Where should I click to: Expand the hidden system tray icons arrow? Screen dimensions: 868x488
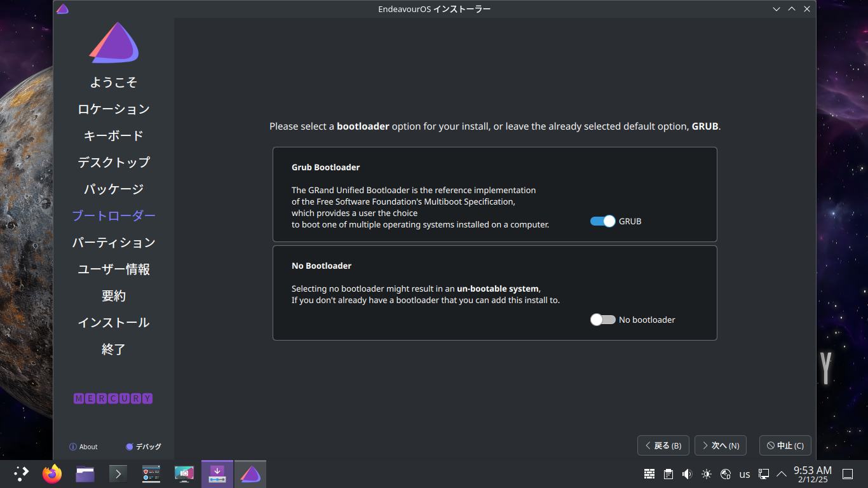point(782,473)
